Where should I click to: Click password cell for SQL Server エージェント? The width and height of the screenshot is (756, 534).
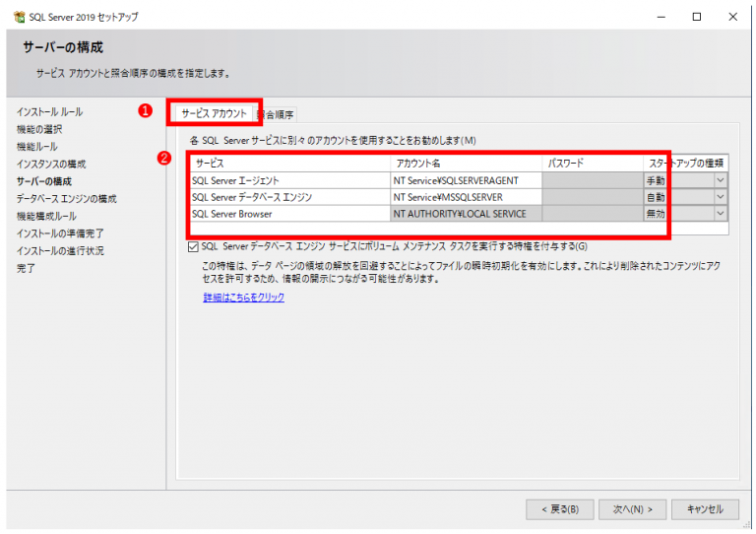593,180
